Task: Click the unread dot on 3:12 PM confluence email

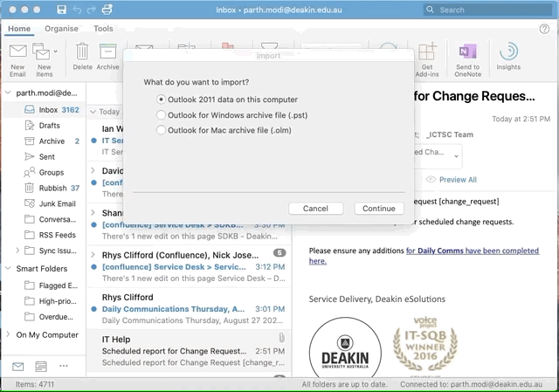Action: pos(93,267)
